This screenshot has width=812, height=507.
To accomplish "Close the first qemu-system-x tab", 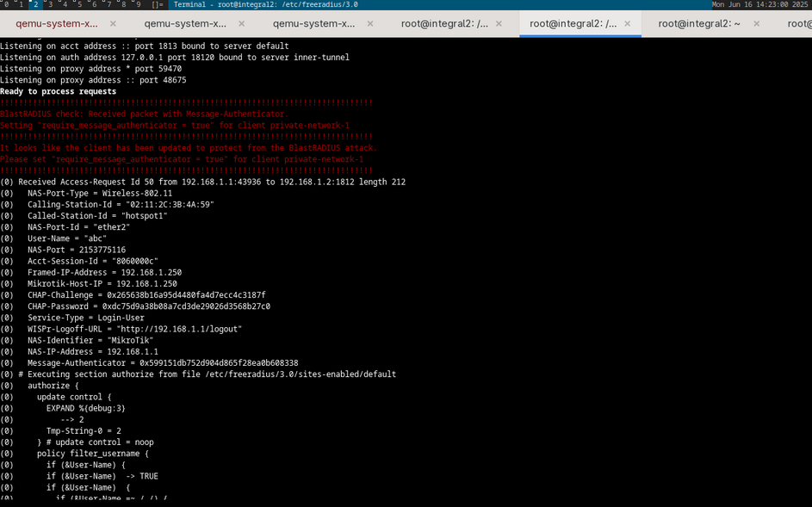I will [x=113, y=24].
